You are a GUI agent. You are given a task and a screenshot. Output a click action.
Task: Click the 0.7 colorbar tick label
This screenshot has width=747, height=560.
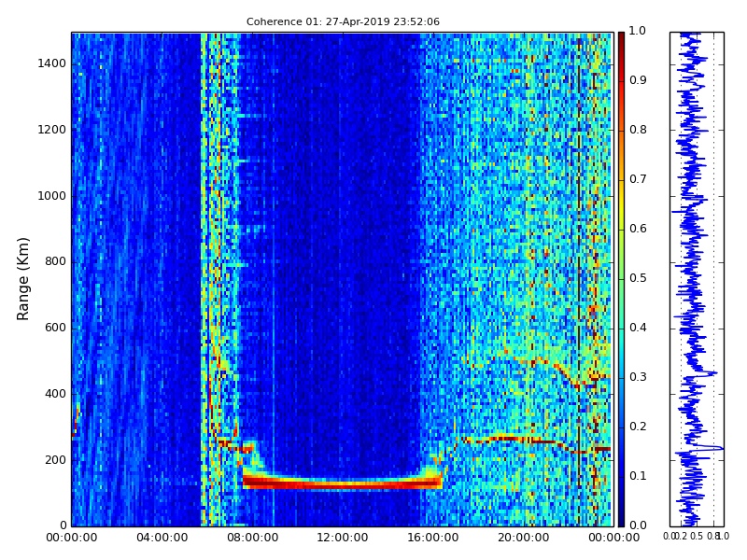coord(638,179)
